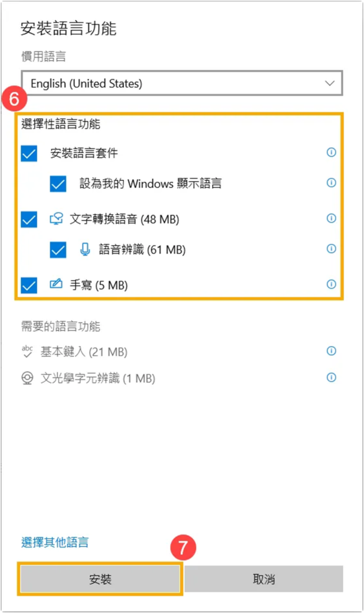364x613 pixels.
Task: Click info icon beside 語音辨識
Action: point(331,249)
